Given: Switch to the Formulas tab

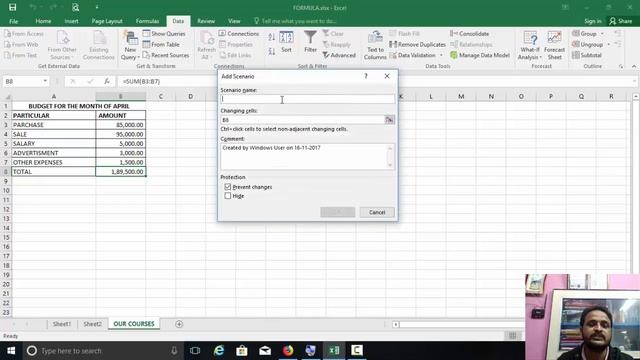Looking at the screenshot, I should [147, 21].
